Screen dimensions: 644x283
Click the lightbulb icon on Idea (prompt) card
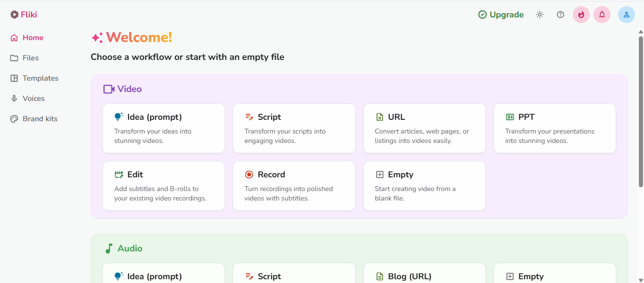coord(117,117)
